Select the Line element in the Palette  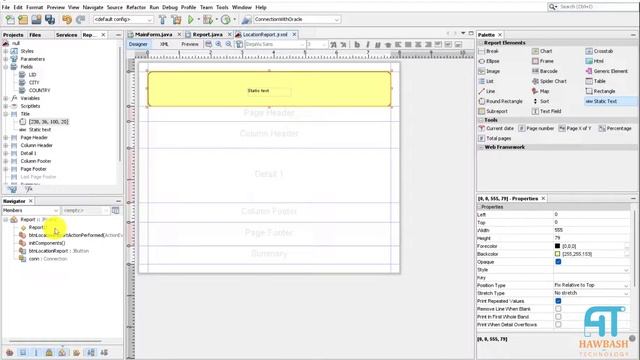pyautogui.click(x=487, y=91)
